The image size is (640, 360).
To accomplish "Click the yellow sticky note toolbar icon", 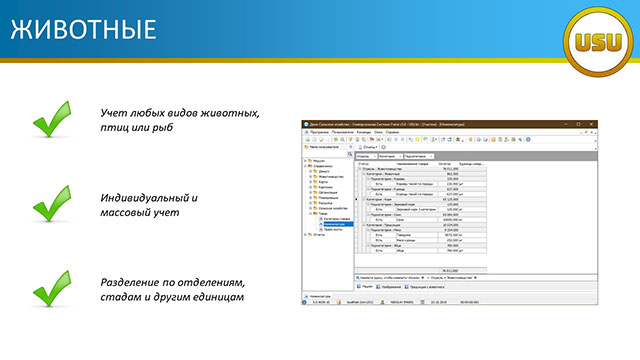I will pos(417,140).
